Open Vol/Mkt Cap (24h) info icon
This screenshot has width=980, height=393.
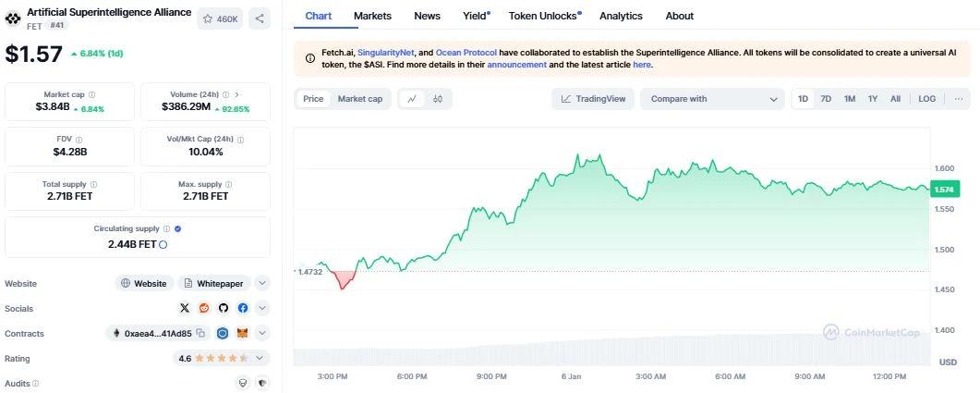tap(241, 140)
